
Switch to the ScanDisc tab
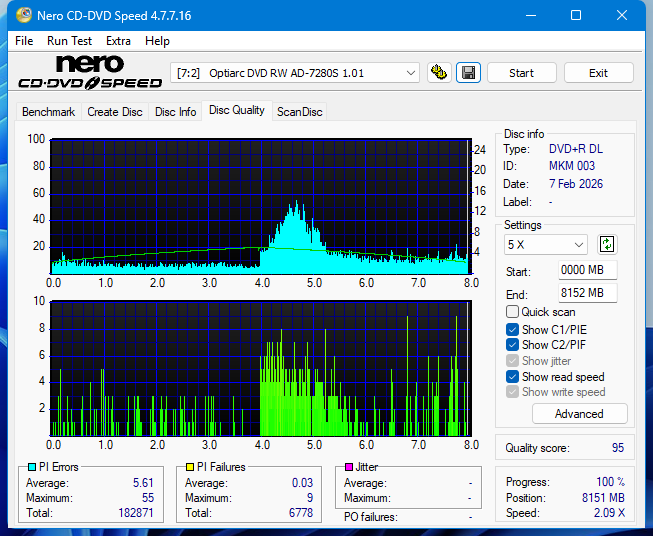click(299, 112)
